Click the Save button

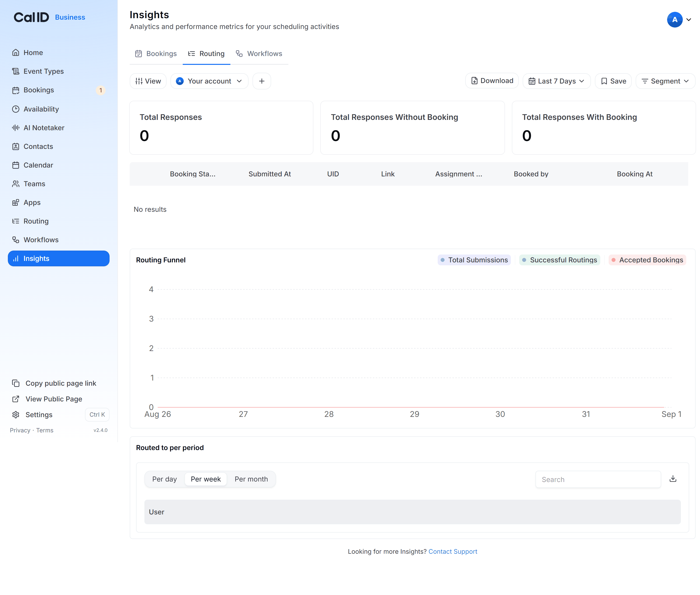pyautogui.click(x=613, y=81)
